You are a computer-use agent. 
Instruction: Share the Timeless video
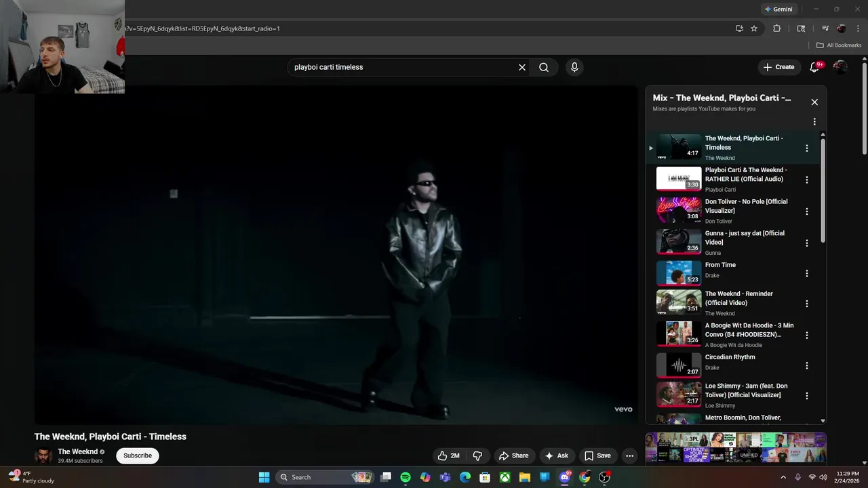click(x=513, y=456)
